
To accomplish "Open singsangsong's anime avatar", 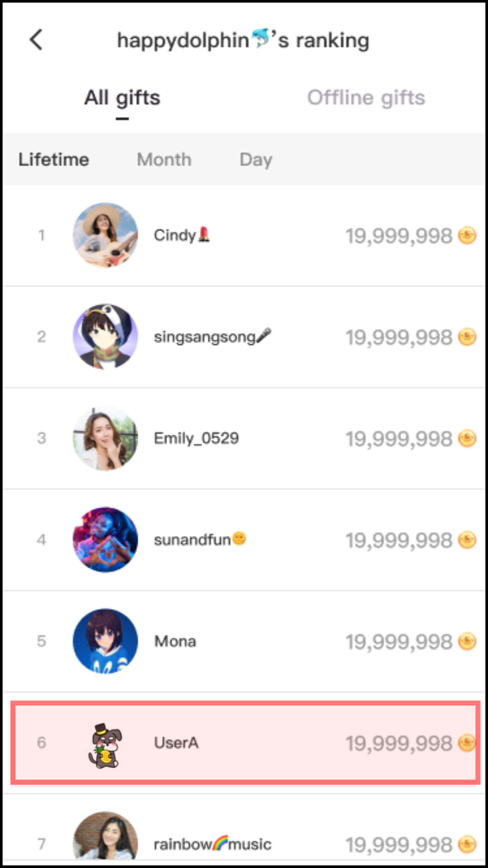I will [105, 336].
